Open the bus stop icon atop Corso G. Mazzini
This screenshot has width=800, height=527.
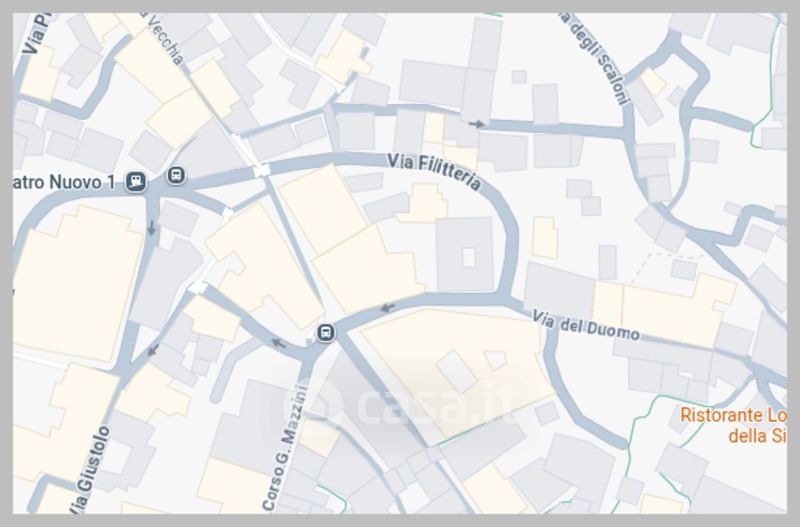click(326, 333)
